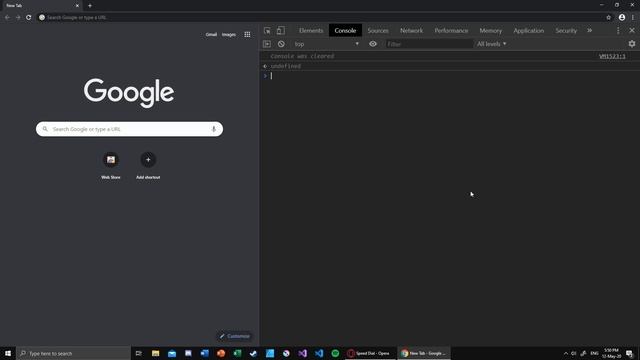Open the notification center icon
The width and height of the screenshot is (640, 360).
pyautogui.click(x=630, y=353)
